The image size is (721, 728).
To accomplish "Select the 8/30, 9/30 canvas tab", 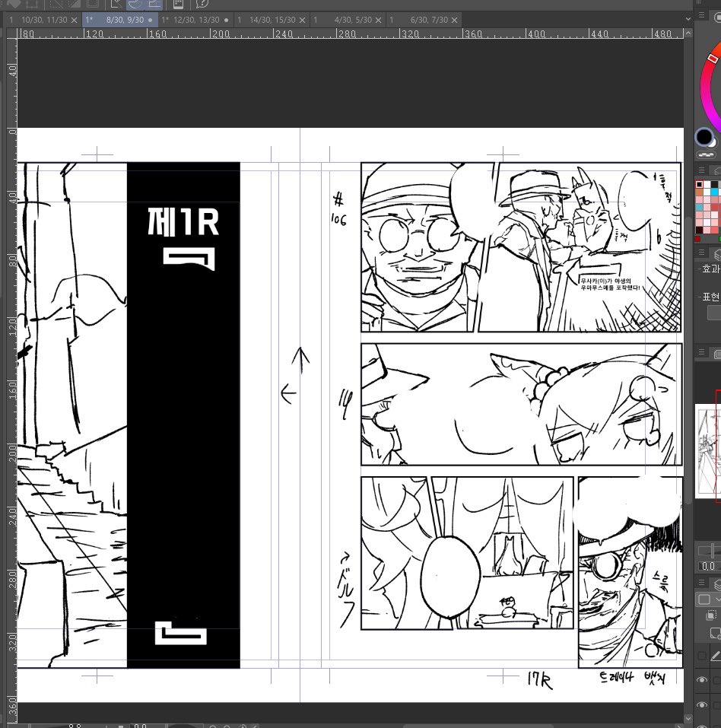I will click(119, 20).
